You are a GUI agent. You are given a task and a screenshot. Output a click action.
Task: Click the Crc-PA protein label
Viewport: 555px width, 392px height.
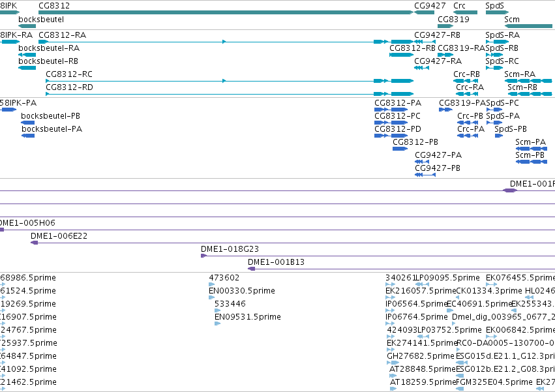471,129
